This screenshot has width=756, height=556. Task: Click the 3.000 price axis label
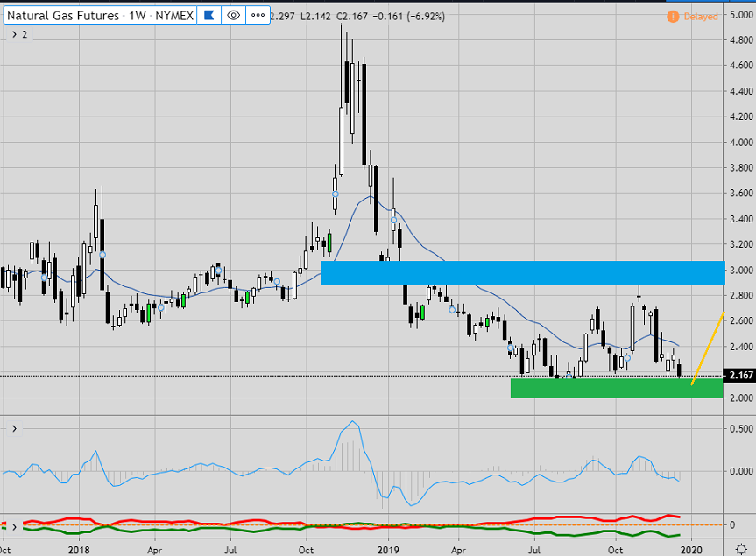coord(741,270)
